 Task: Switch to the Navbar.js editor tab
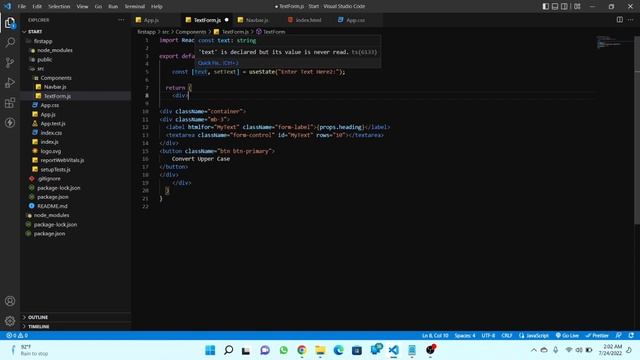pos(257,20)
